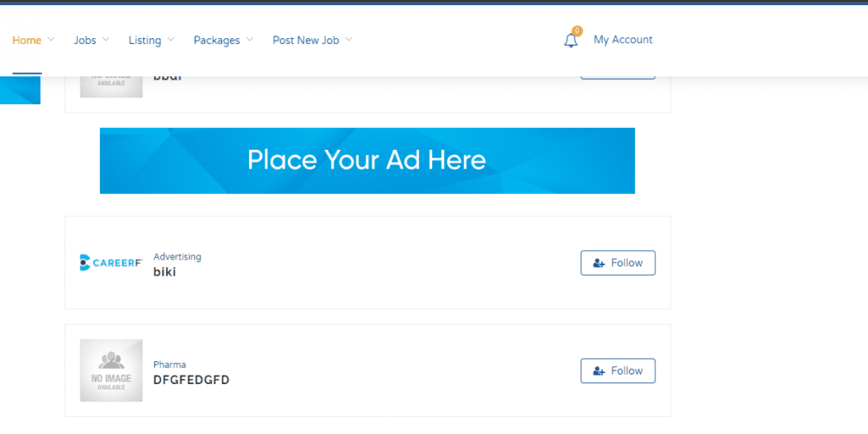Image resolution: width=868 pixels, height=434 pixels.
Task: Open the Post New Job menu
Action: [x=307, y=40]
